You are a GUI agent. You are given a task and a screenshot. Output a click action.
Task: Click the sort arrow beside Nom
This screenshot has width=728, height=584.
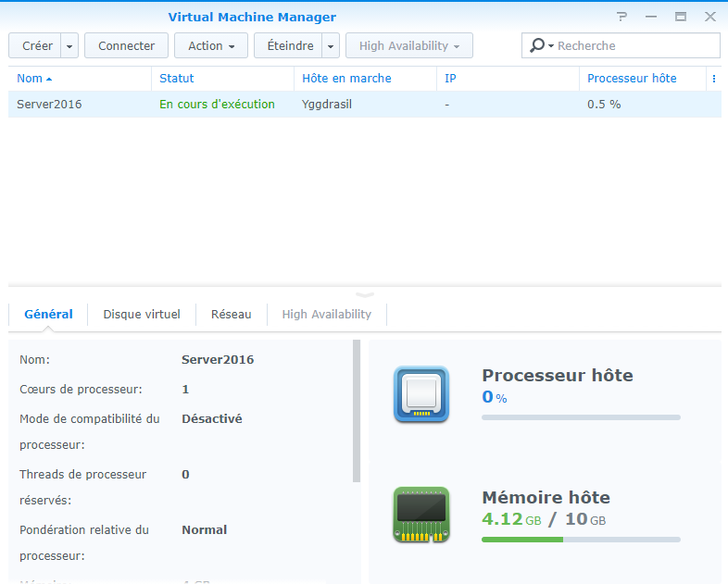(x=49, y=80)
